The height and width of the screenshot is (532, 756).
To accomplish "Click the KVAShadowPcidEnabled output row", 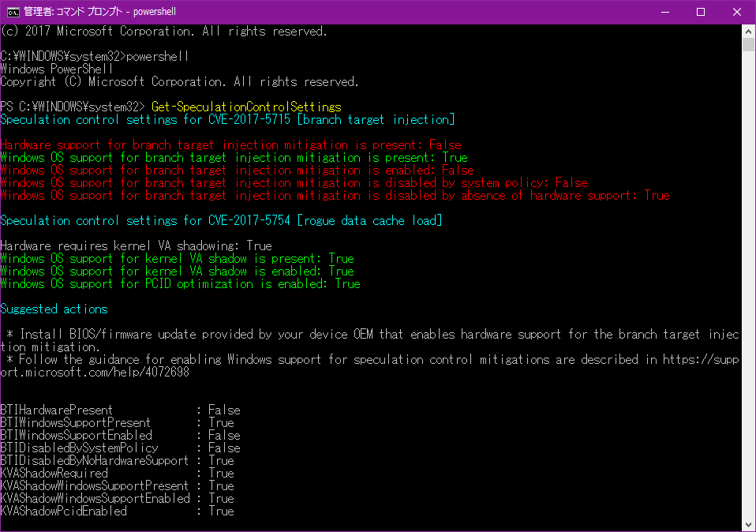I will 117,511.
